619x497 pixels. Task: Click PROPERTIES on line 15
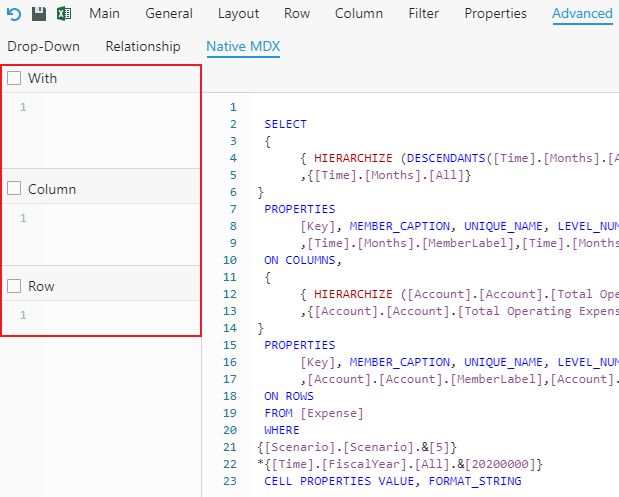300,345
